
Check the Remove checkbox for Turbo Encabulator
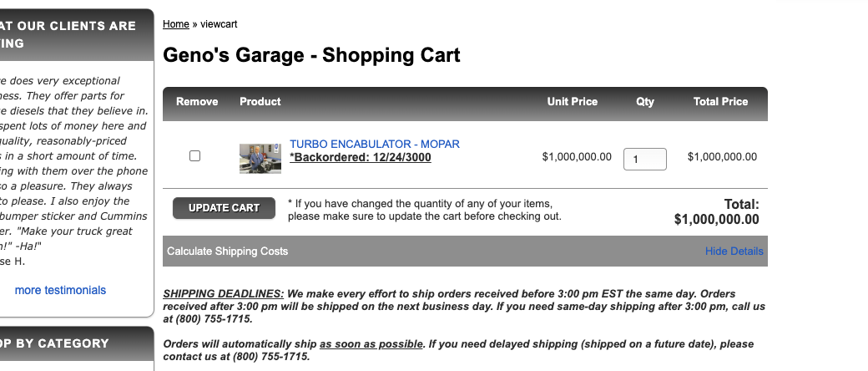click(194, 156)
